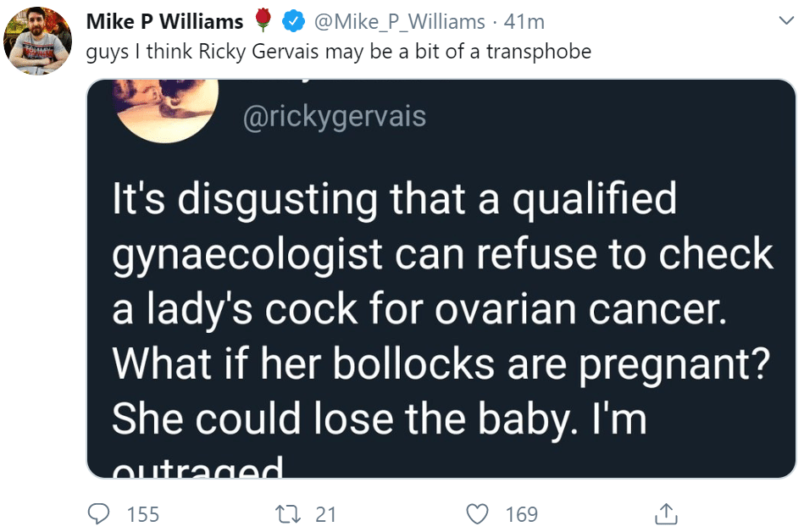Like the tweet with the heart icon

[477, 514]
